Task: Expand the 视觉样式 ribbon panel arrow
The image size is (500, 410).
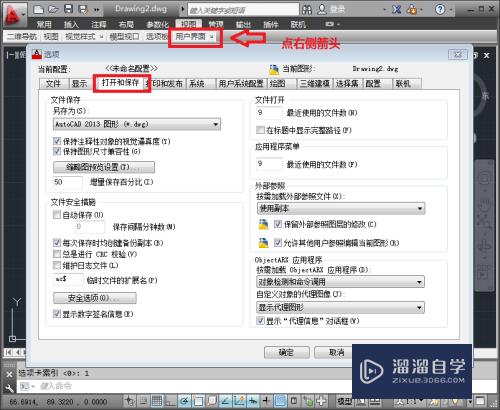Action: (x=101, y=37)
